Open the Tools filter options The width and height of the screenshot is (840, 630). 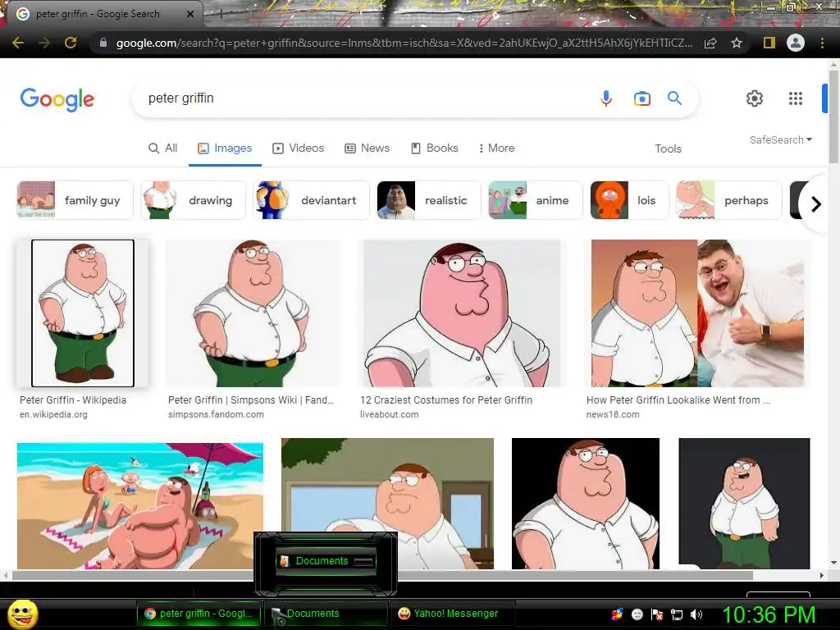point(668,148)
